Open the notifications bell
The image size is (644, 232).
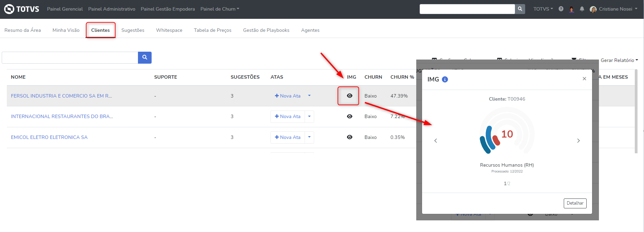click(x=582, y=9)
